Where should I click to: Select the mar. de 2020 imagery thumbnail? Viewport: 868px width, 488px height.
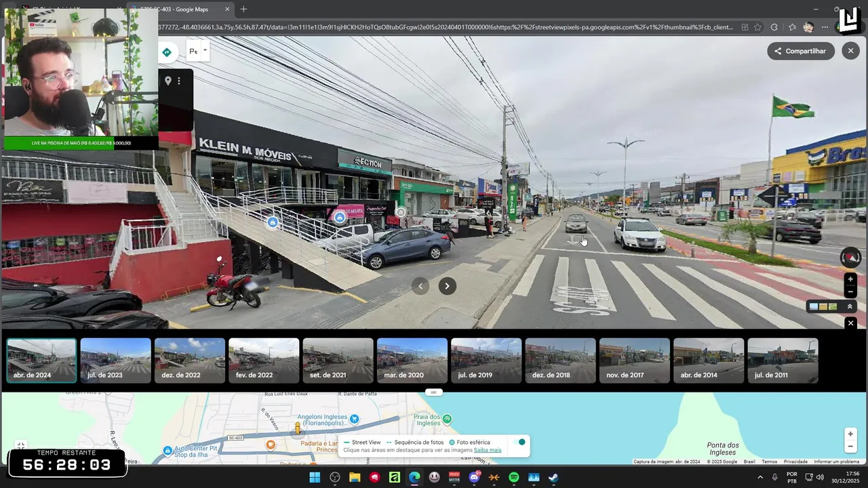(412, 361)
